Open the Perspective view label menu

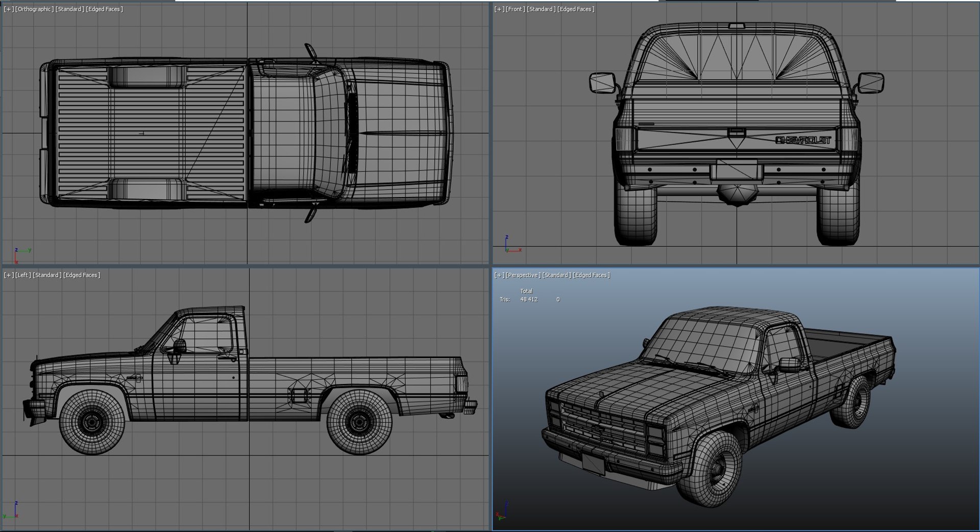point(523,275)
